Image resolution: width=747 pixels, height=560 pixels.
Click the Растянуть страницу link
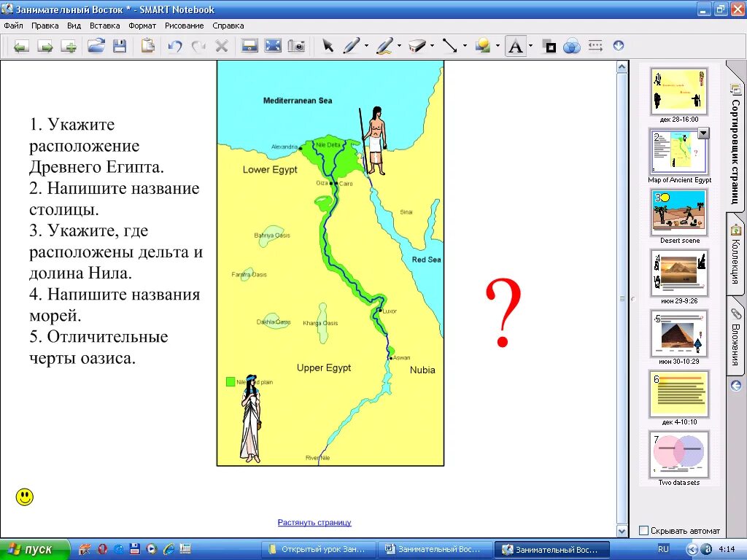pos(314,522)
